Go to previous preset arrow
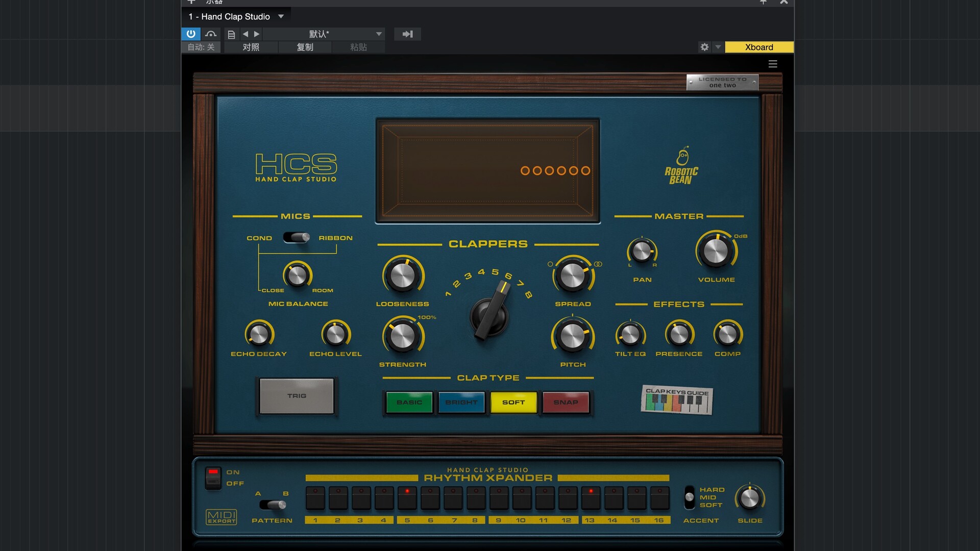980x551 pixels. point(246,34)
